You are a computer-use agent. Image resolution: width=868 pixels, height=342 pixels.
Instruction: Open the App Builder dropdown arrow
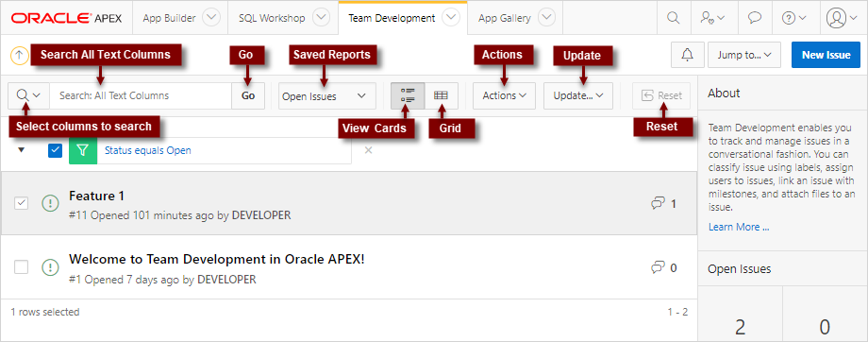211,18
